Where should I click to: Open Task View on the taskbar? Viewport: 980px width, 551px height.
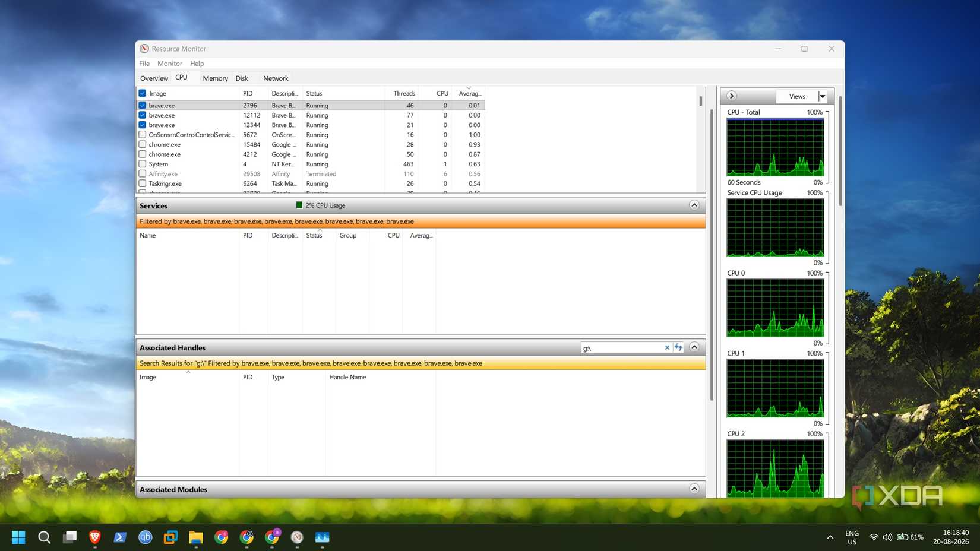69,537
